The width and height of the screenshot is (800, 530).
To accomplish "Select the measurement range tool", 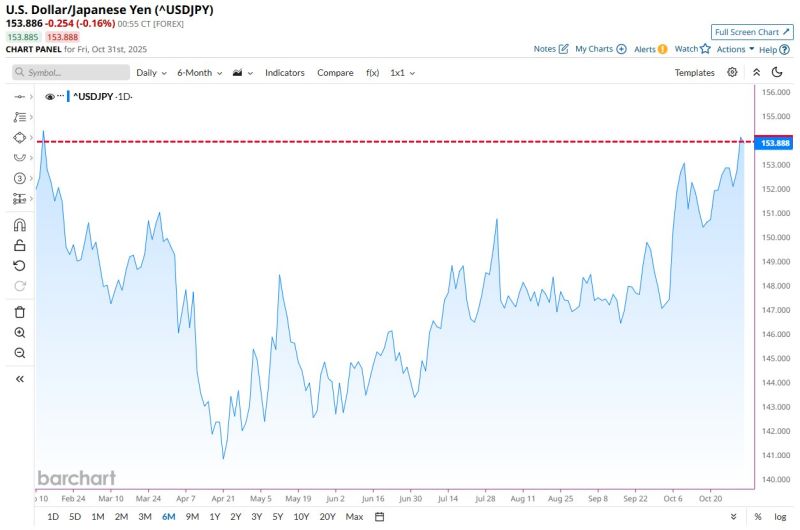I will pos(19,198).
